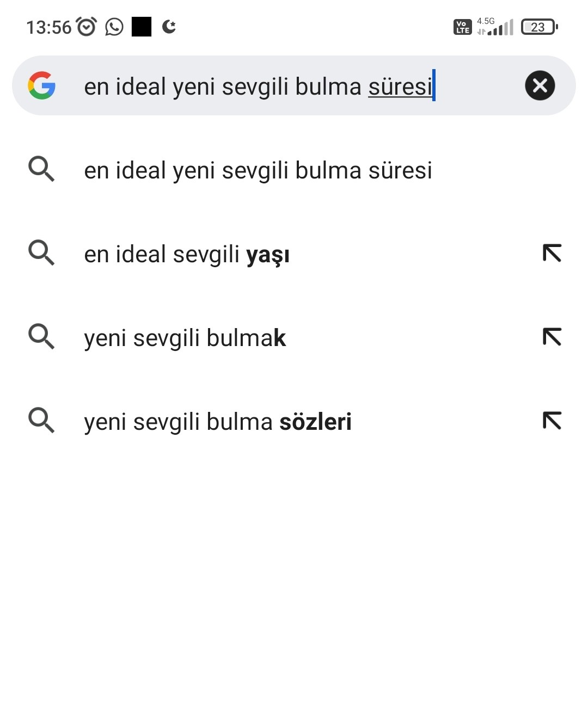The height and width of the screenshot is (728, 588).
Task: Tap the 13:56 clock in status bar
Action: pos(49,27)
